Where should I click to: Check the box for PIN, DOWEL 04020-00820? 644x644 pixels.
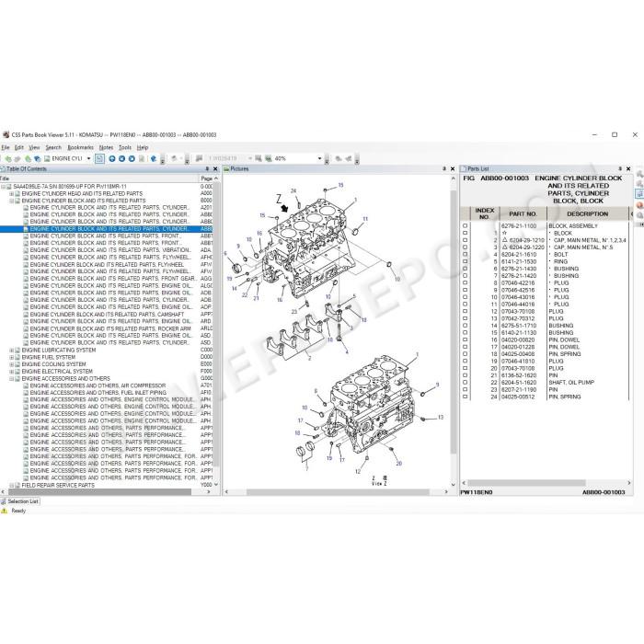point(465,339)
